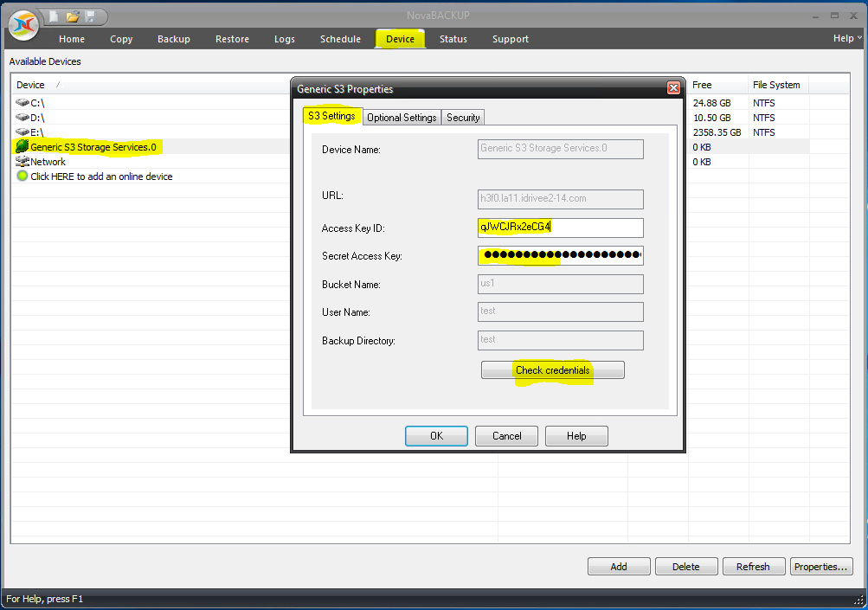868x610 pixels.
Task: Click the Network device icon
Action: [23, 161]
